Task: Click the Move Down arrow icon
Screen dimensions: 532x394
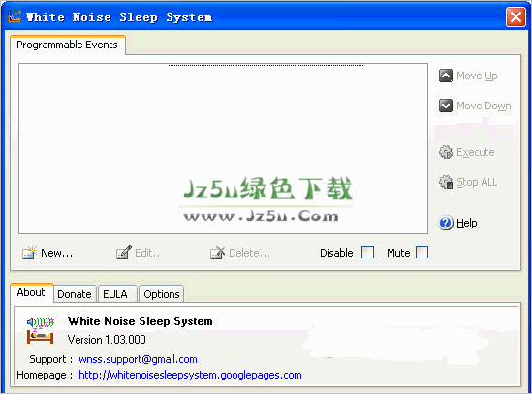Action: click(x=445, y=106)
